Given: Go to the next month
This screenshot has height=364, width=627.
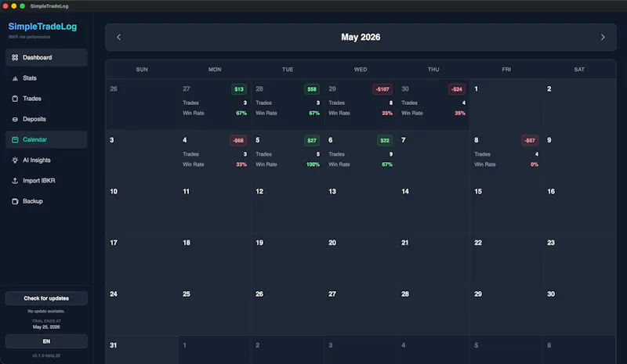Looking at the screenshot, I should (603, 37).
